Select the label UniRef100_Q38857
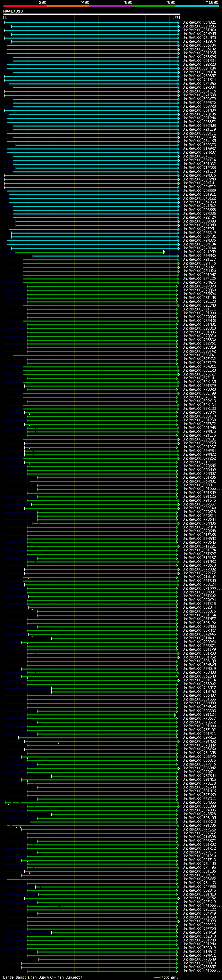 click(199, 967)
